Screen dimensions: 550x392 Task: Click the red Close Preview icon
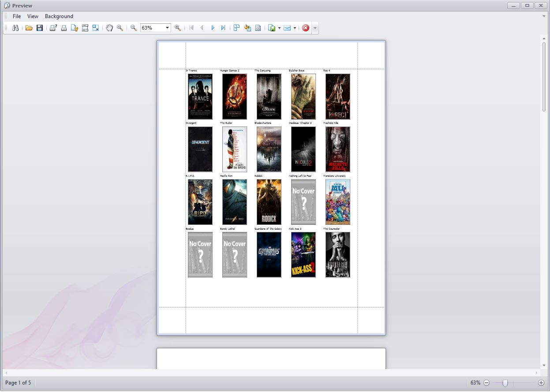point(306,28)
